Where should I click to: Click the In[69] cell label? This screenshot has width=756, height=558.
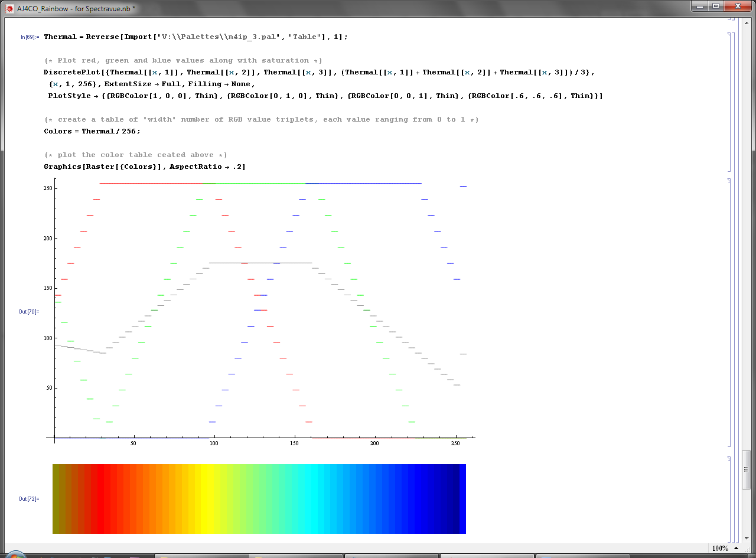tap(30, 37)
